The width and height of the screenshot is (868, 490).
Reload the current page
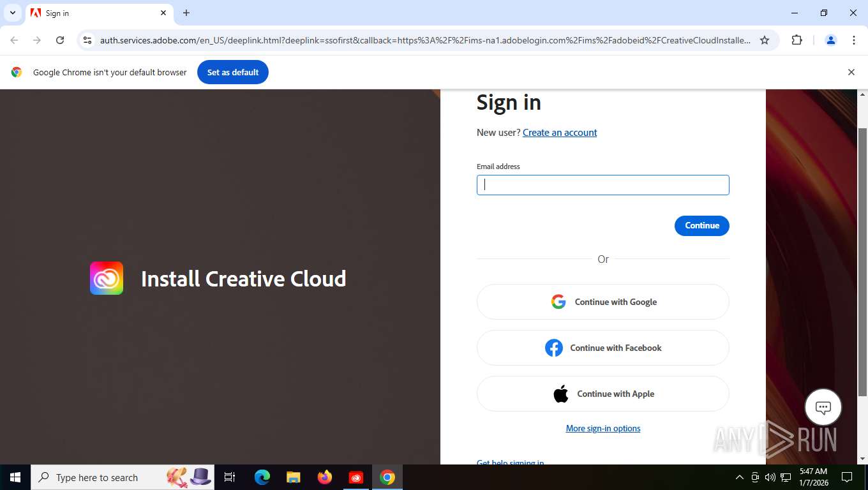tap(60, 40)
